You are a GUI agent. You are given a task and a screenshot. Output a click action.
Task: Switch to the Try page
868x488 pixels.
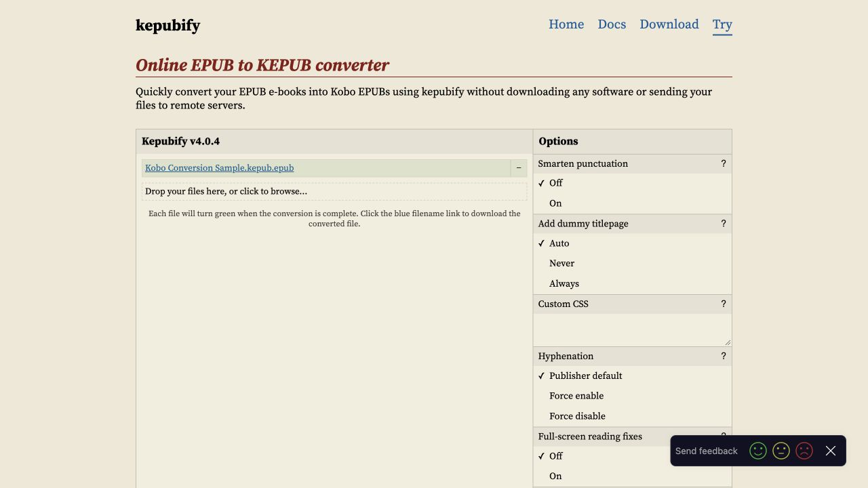[722, 24]
